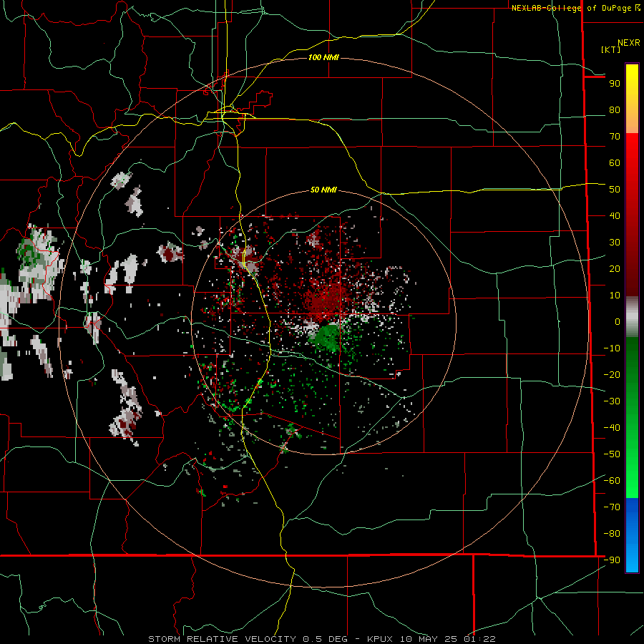Viewport: 644px width, 644px height.
Task: Click the solid green inbound velocity patch near the radar
Action: click(327, 338)
